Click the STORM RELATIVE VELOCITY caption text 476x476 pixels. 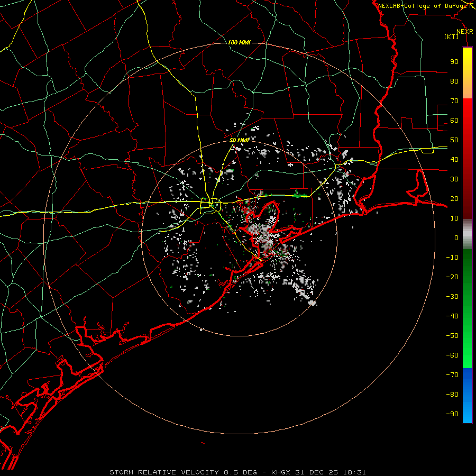click(164, 472)
